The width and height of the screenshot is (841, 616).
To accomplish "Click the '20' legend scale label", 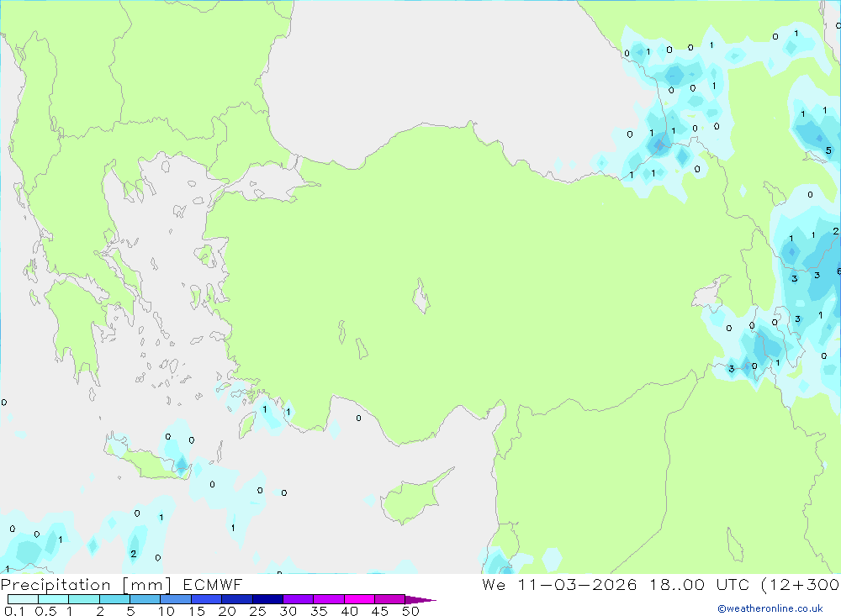I will point(227,611).
